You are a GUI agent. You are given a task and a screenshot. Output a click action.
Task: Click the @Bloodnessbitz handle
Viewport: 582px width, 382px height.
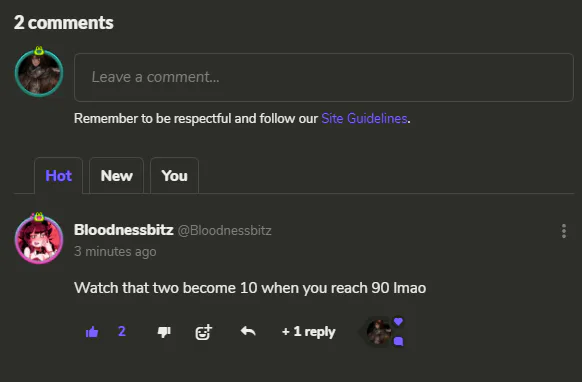[225, 231]
